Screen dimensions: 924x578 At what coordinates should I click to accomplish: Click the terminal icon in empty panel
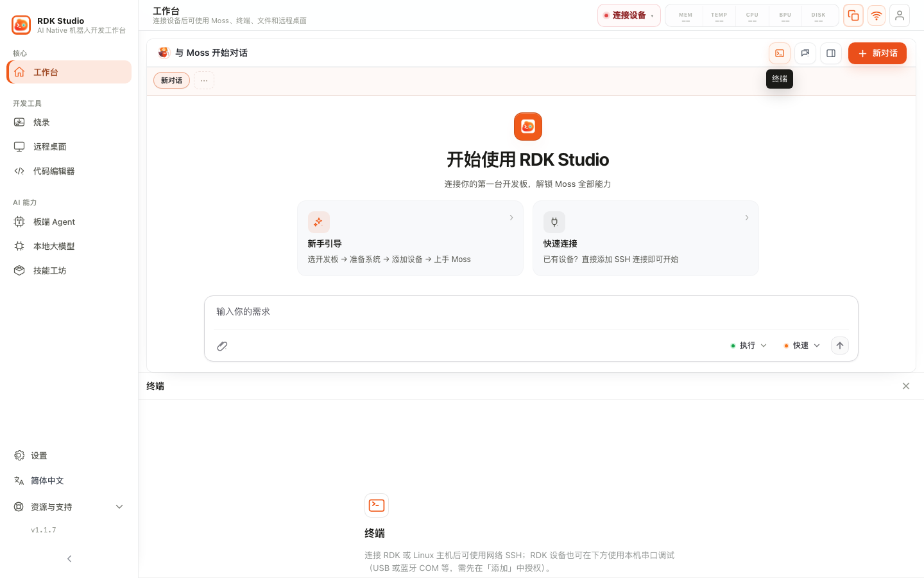(377, 505)
